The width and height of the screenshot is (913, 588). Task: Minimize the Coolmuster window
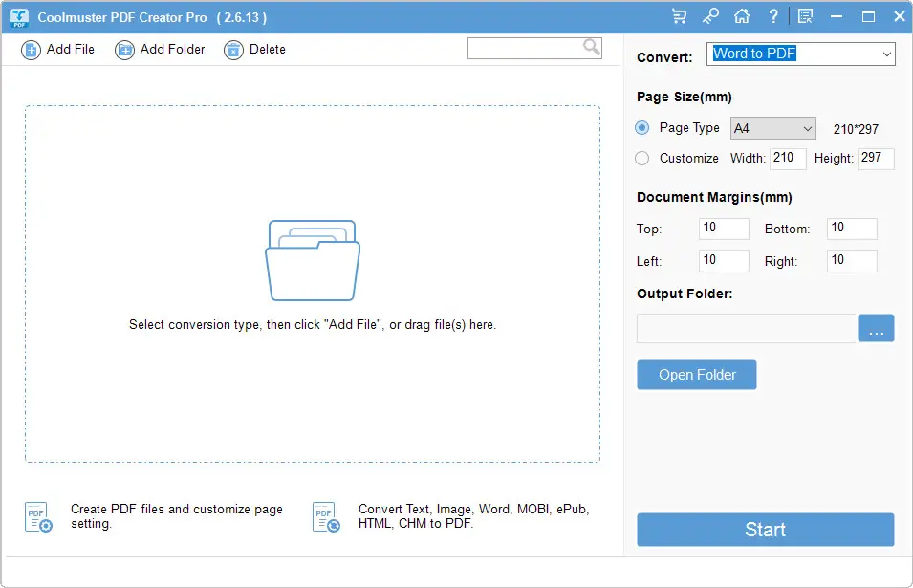[x=837, y=16]
